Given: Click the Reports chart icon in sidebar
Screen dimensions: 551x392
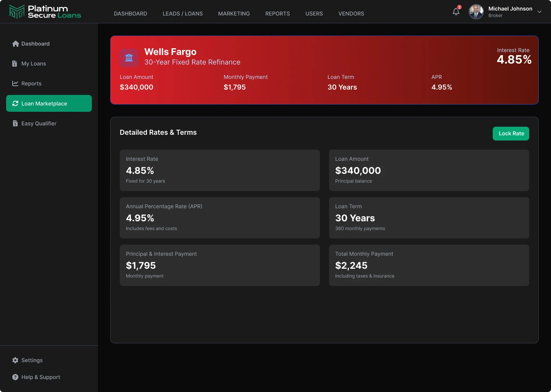Looking at the screenshot, I should click(x=15, y=83).
